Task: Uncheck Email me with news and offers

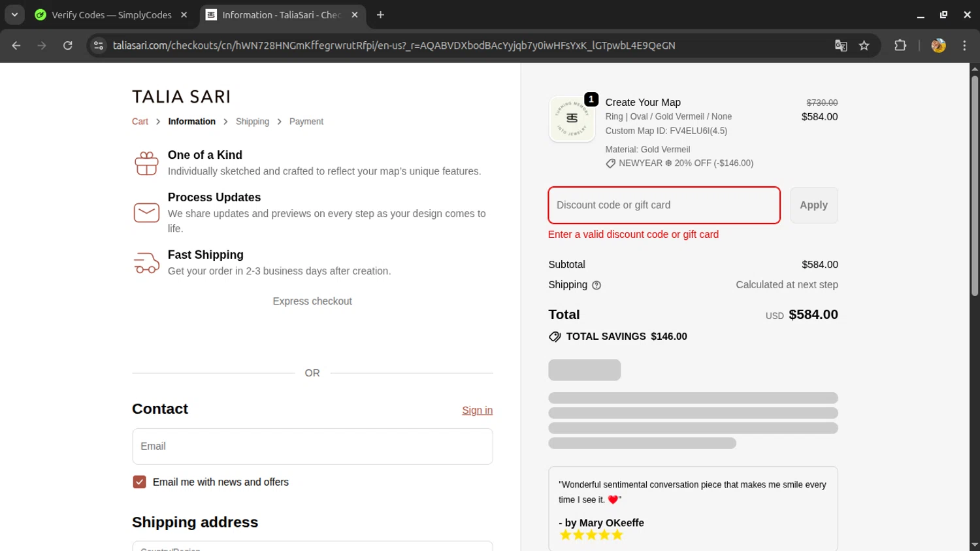Action: [139, 482]
